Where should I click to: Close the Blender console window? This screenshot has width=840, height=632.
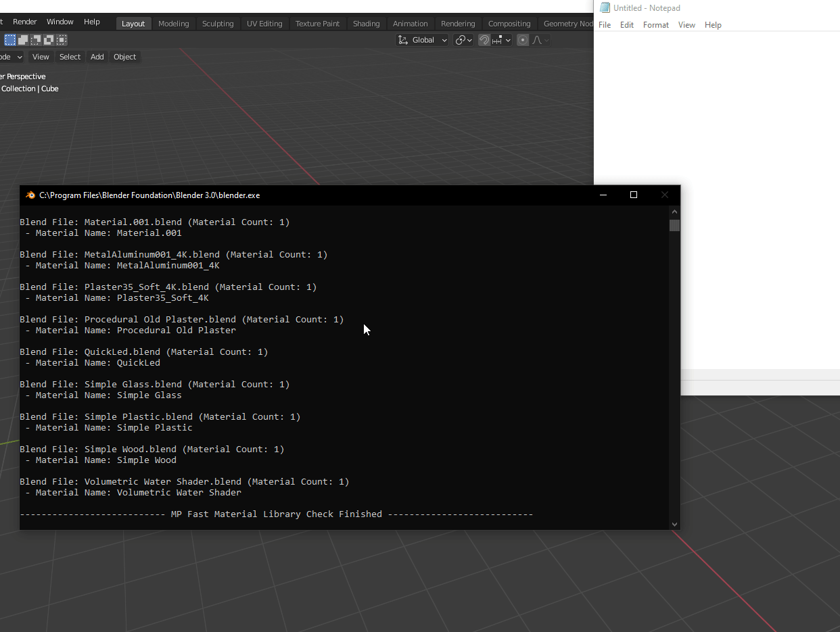coord(665,195)
